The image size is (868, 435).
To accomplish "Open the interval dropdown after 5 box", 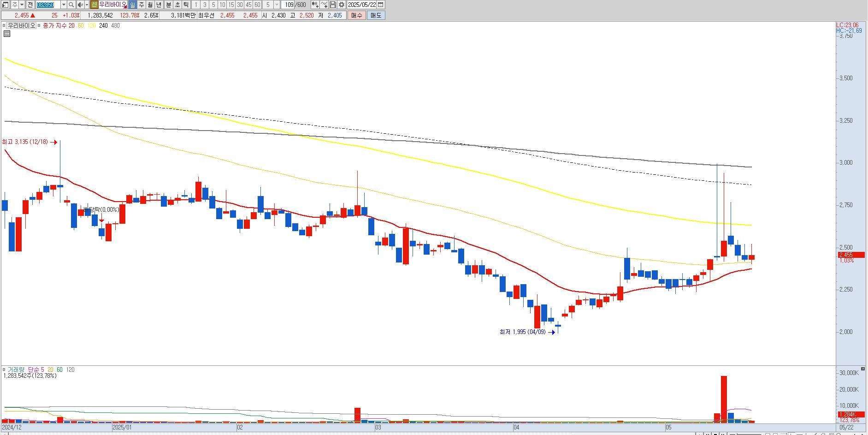I will (277, 5).
